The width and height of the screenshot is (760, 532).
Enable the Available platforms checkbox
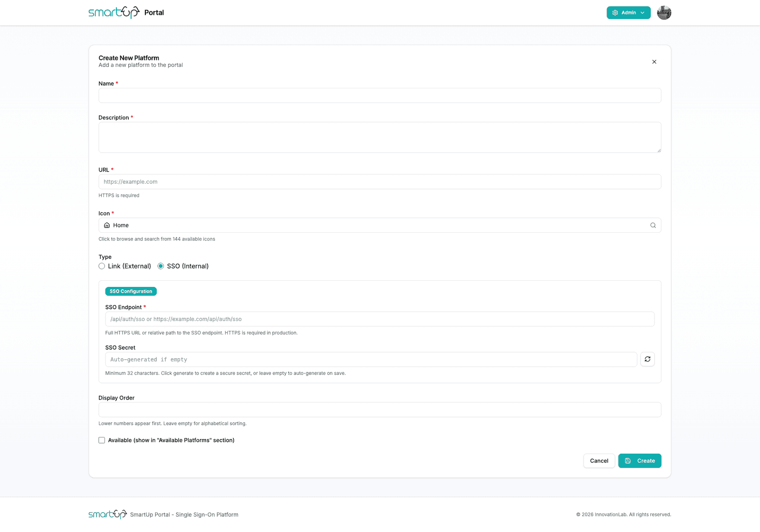pyautogui.click(x=102, y=440)
